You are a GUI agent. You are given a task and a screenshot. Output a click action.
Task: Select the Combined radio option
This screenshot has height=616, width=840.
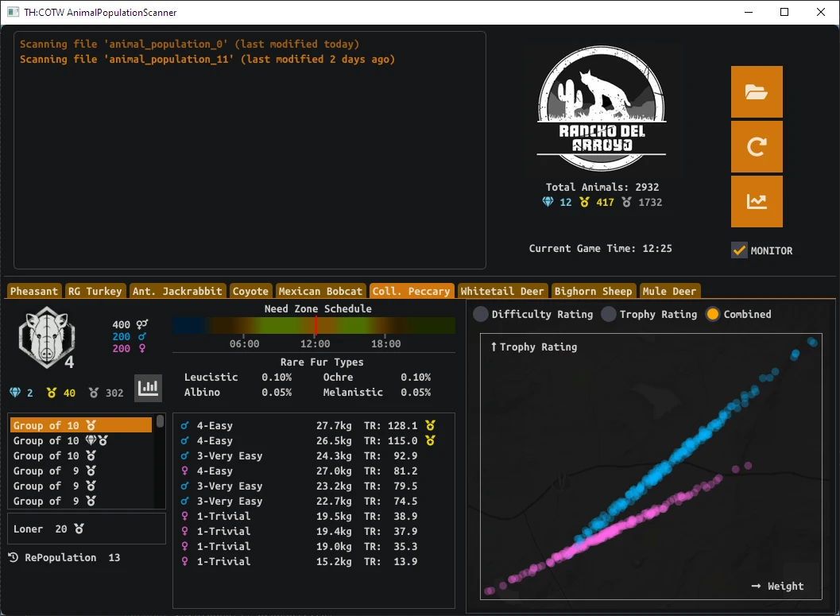point(713,314)
